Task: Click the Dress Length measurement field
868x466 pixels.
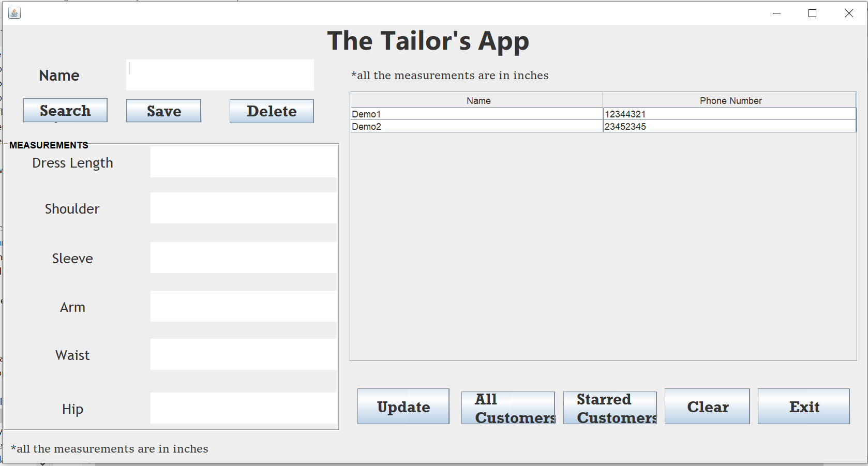Action: click(x=243, y=161)
